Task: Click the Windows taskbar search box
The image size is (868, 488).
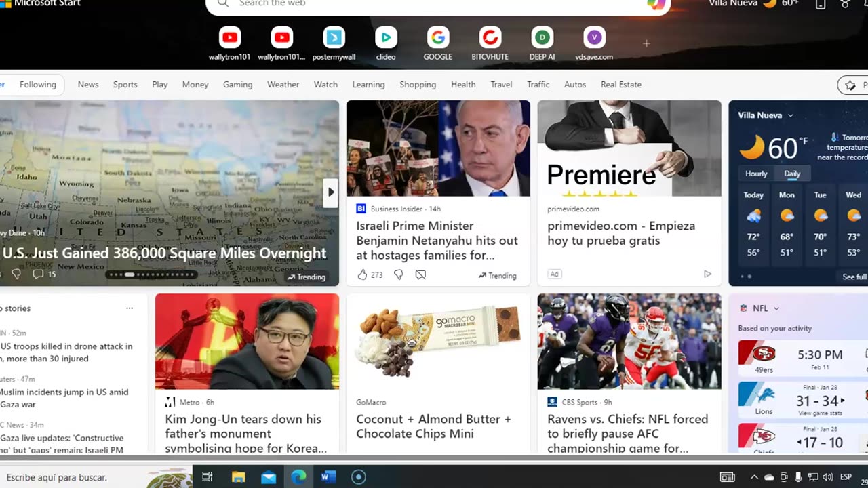Action: (x=96, y=477)
